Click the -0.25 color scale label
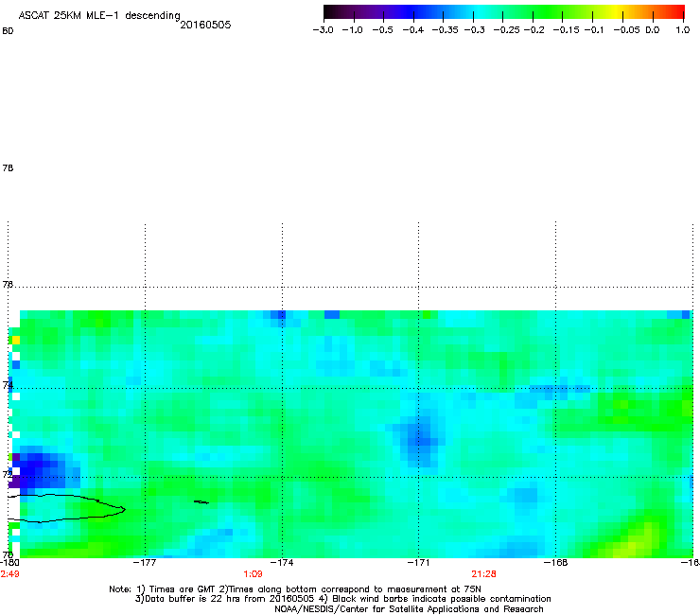This screenshot has width=700, height=615. [x=507, y=30]
